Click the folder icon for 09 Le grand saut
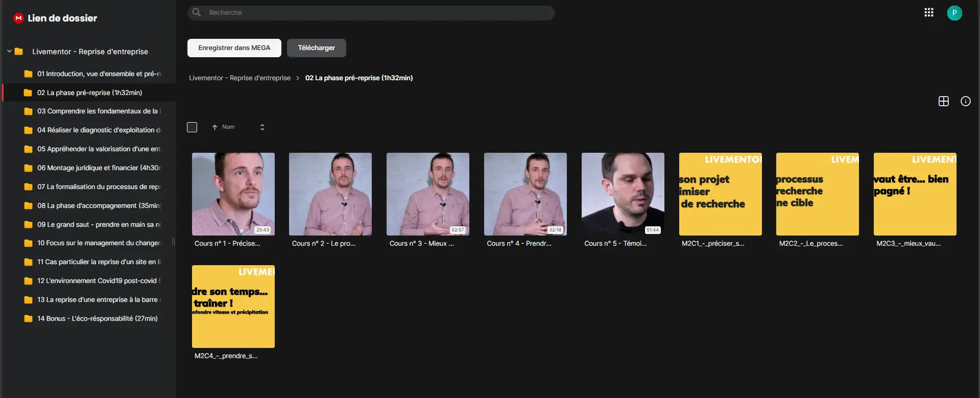Image resolution: width=980 pixels, height=398 pixels. tap(28, 225)
